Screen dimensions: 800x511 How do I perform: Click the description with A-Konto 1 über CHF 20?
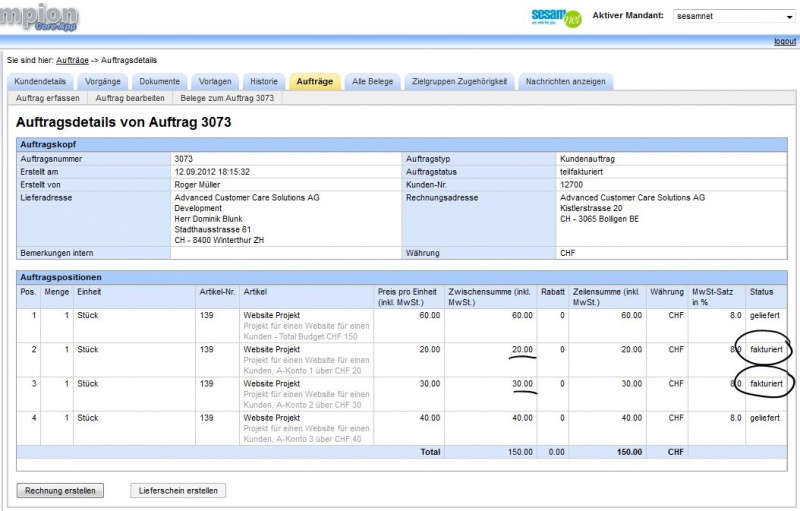pyautogui.click(x=307, y=366)
